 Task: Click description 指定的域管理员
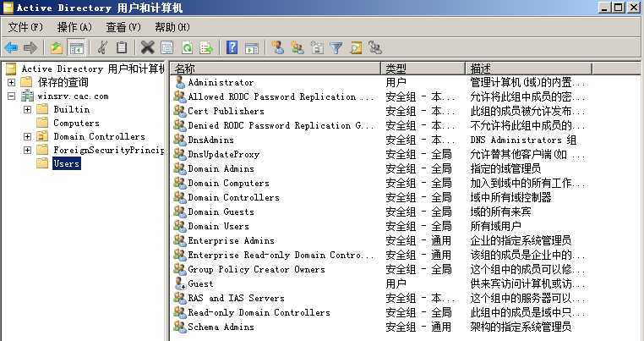(505, 168)
